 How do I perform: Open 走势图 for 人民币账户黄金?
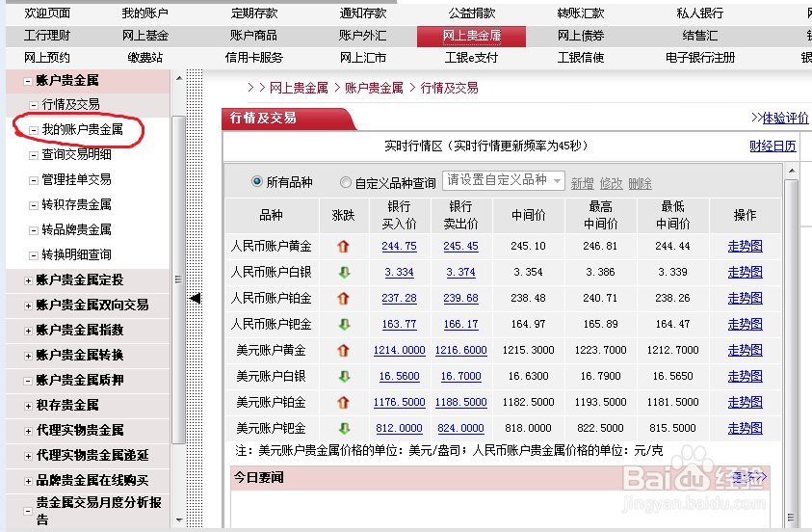[x=746, y=247]
